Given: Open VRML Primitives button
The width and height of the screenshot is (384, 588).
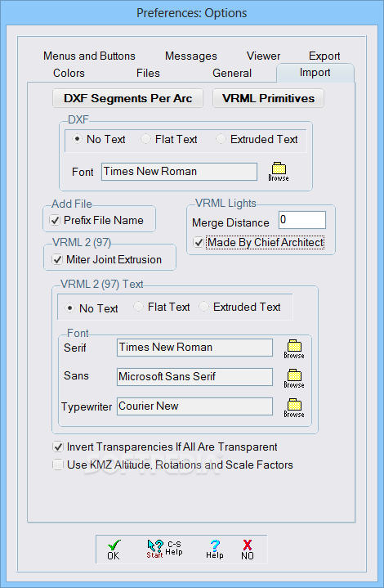Looking at the screenshot, I should click(x=268, y=98).
